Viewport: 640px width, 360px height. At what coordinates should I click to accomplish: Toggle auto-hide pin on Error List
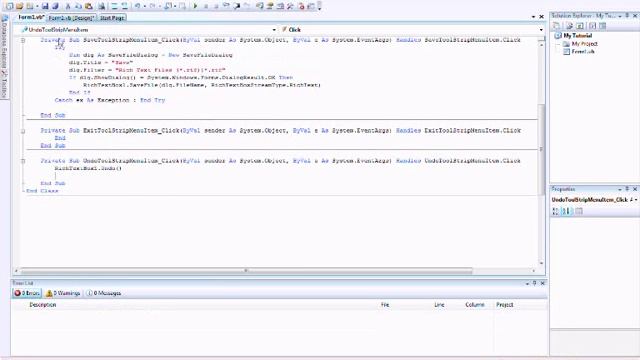534,283
